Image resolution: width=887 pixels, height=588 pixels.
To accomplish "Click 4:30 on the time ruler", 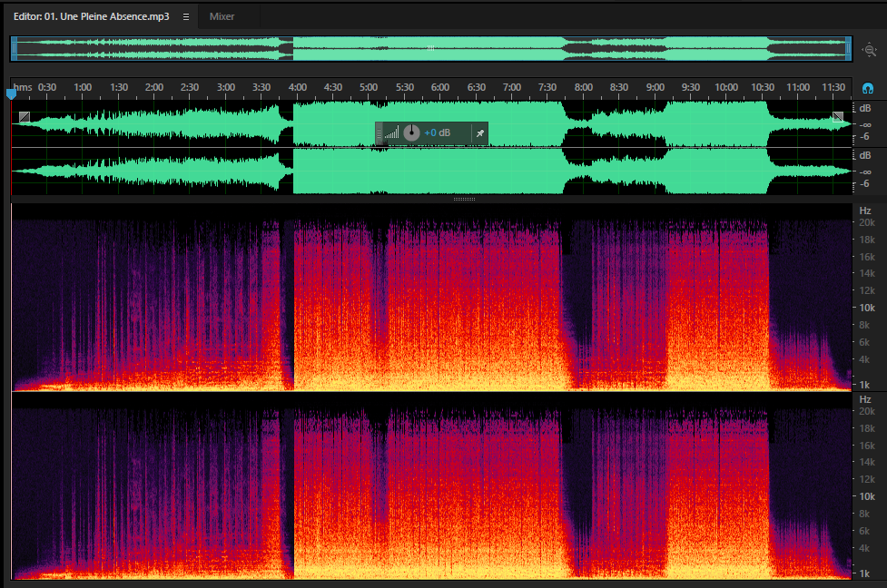I will pos(332,87).
